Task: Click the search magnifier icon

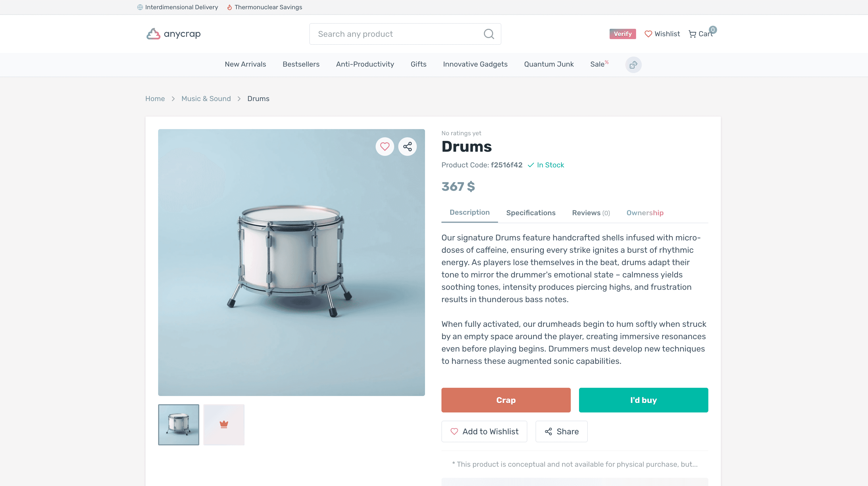Action: pos(489,34)
